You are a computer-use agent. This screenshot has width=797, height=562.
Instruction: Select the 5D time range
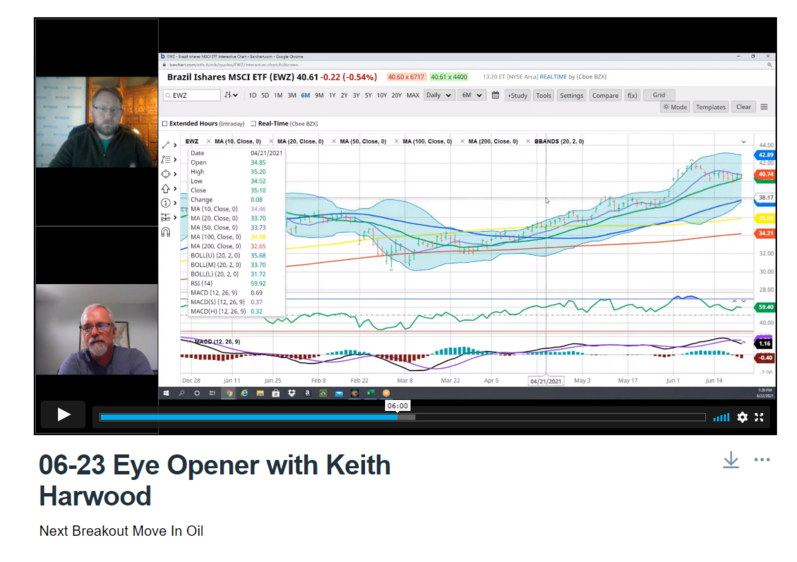coord(265,95)
